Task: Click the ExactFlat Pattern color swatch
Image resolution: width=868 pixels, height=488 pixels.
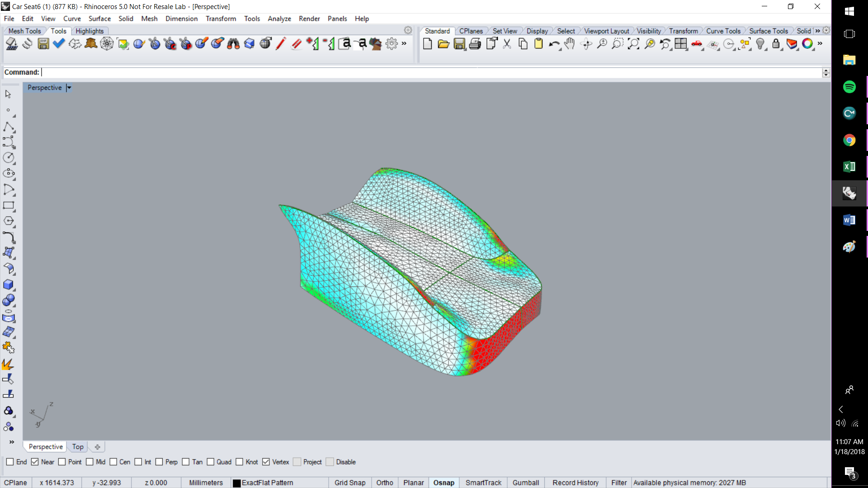Action: point(236,483)
